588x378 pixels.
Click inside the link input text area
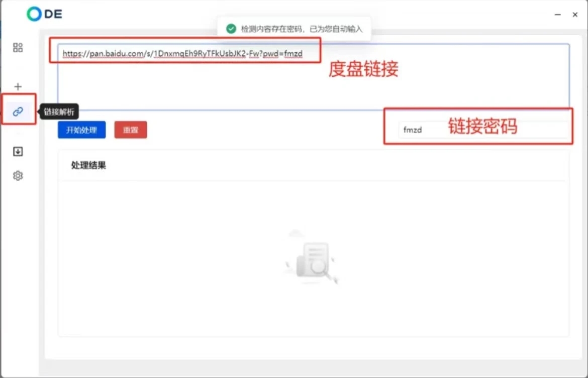(x=201, y=80)
